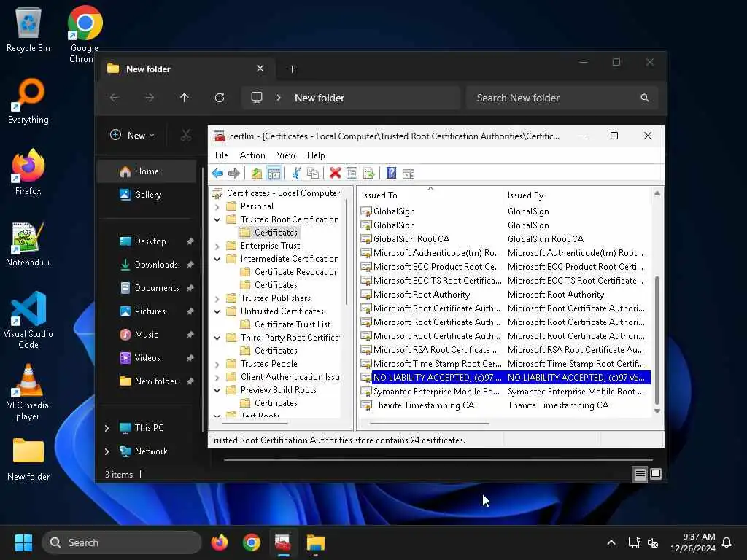Click the grey Forward arrow in certlm toolbar
Viewport: 747px width, 560px height.
234,174
